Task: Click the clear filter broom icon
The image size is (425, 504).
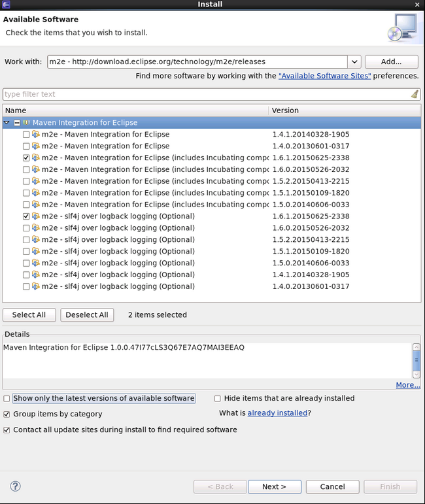Action: point(415,94)
